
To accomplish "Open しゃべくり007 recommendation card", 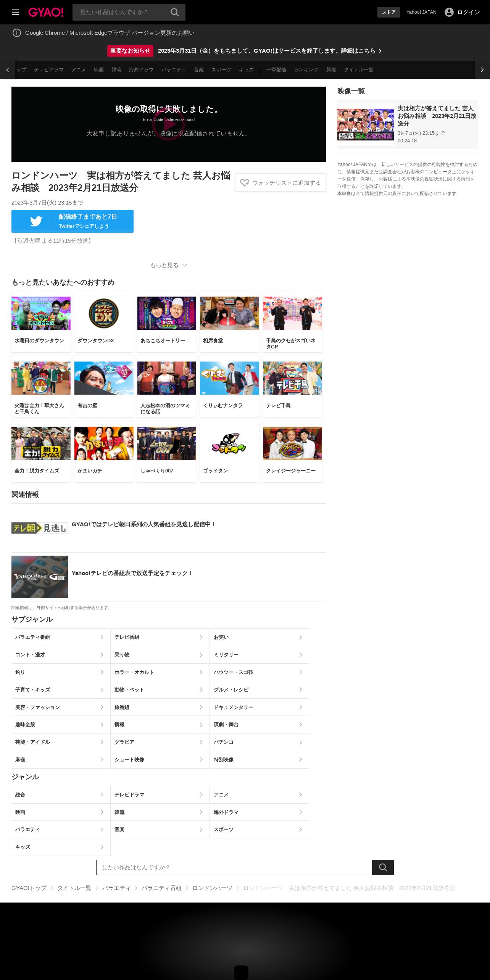I will click(167, 452).
